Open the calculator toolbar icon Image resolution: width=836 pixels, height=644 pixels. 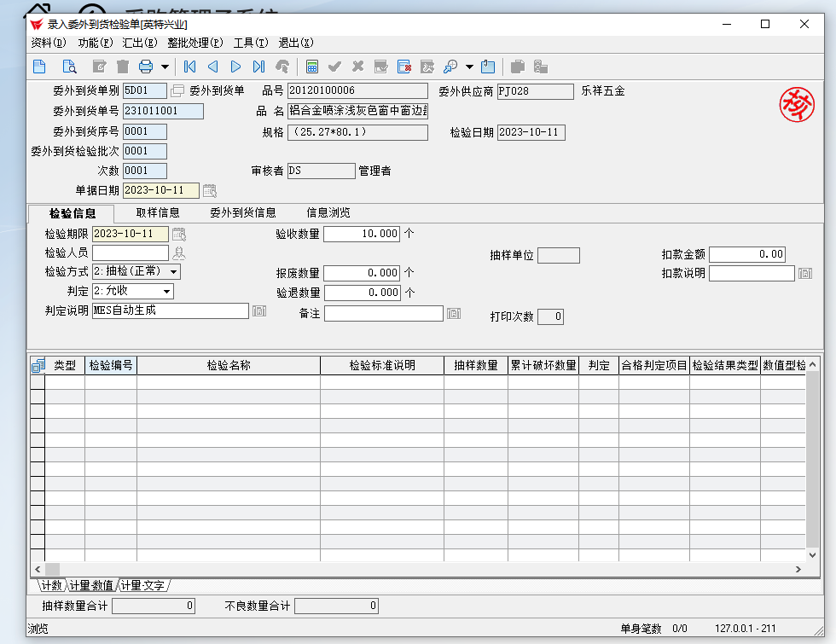[312, 67]
